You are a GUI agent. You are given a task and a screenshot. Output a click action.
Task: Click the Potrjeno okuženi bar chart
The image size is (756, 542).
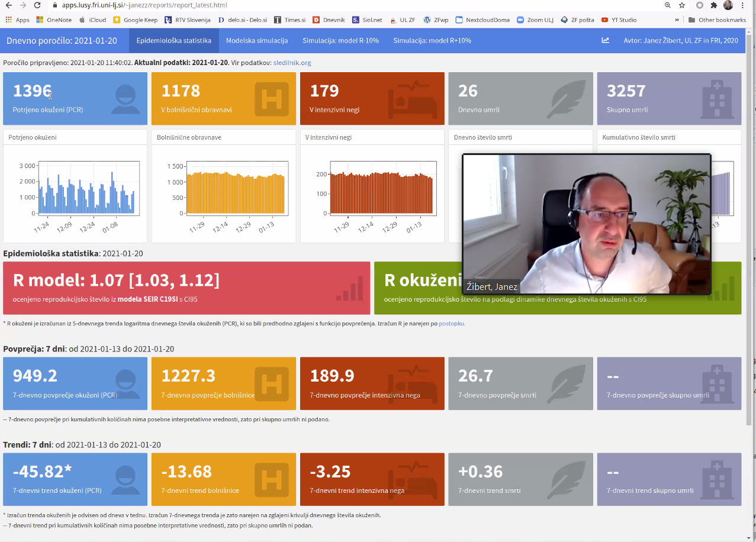(x=87, y=188)
